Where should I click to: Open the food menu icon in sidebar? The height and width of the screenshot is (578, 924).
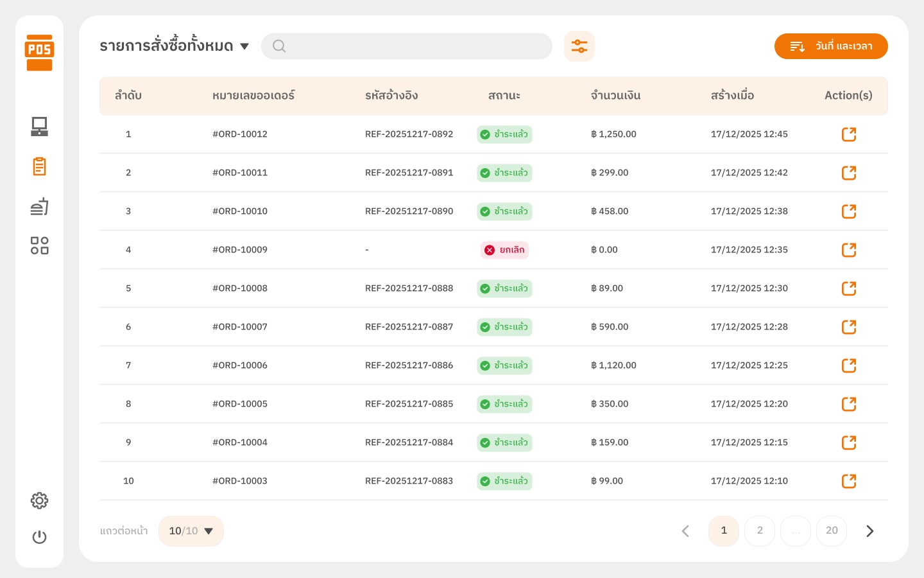(39, 206)
